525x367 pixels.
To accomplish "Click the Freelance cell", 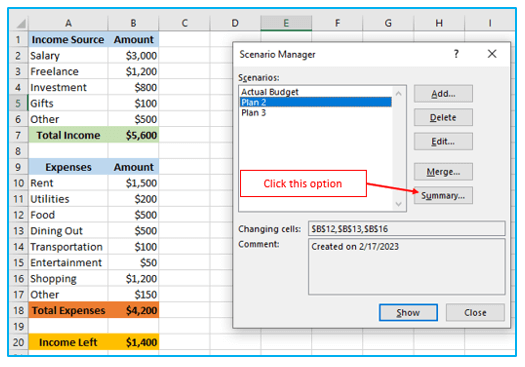I will pos(68,71).
